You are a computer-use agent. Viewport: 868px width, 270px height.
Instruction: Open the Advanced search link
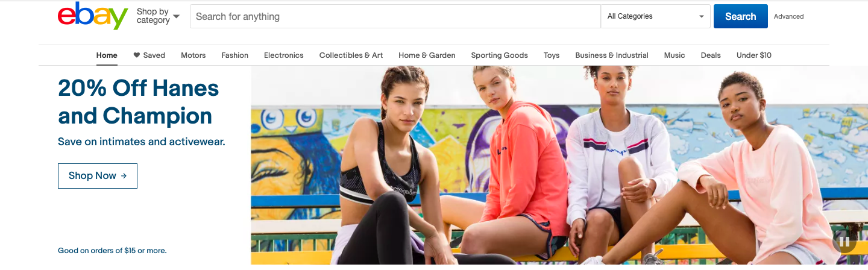click(x=788, y=16)
